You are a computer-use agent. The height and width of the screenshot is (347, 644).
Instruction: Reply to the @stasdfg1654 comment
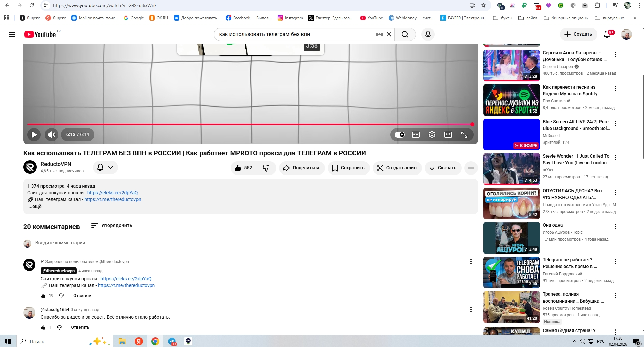click(x=80, y=327)
